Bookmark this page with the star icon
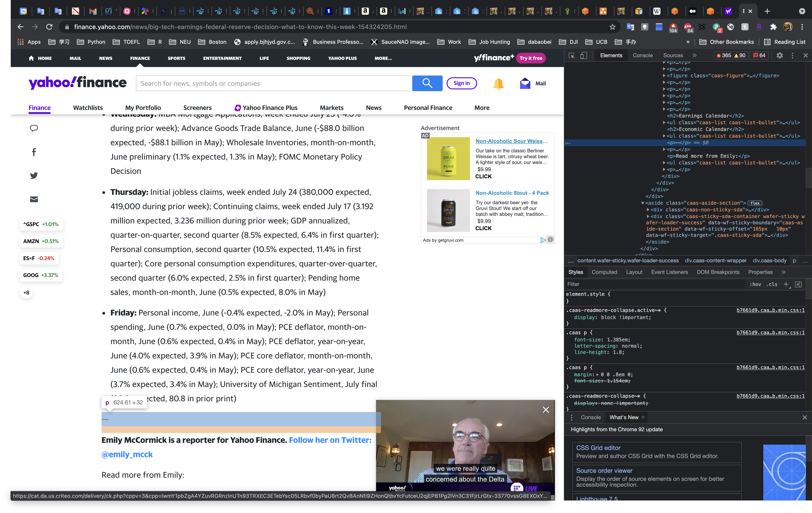The image size is (812, 513). tap(612, 27)
